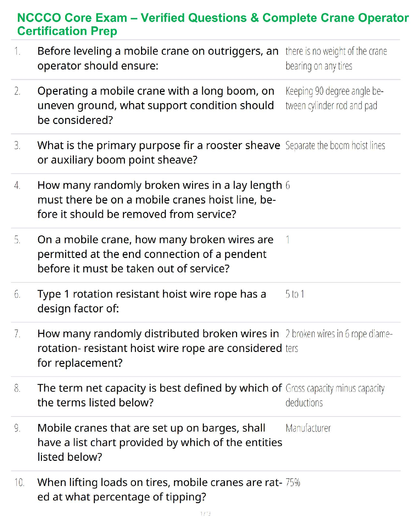411x532 pixels.
Task: Click the answer "6" for question 4
Action: click(x=288, y=185)
